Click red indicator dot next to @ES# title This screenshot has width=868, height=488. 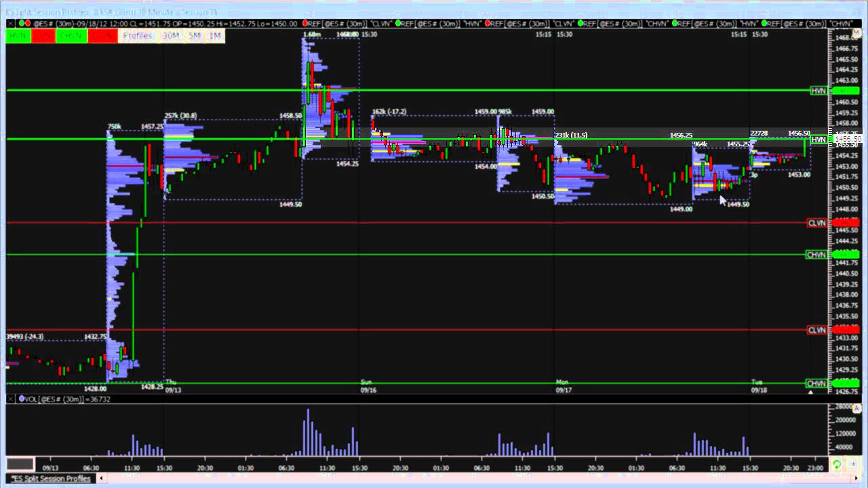pos(28,23)
